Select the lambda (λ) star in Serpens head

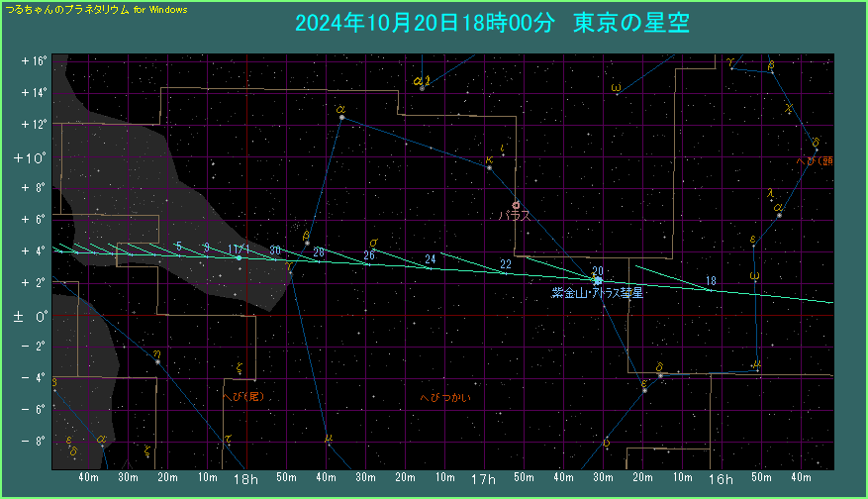tap(769, 194)
